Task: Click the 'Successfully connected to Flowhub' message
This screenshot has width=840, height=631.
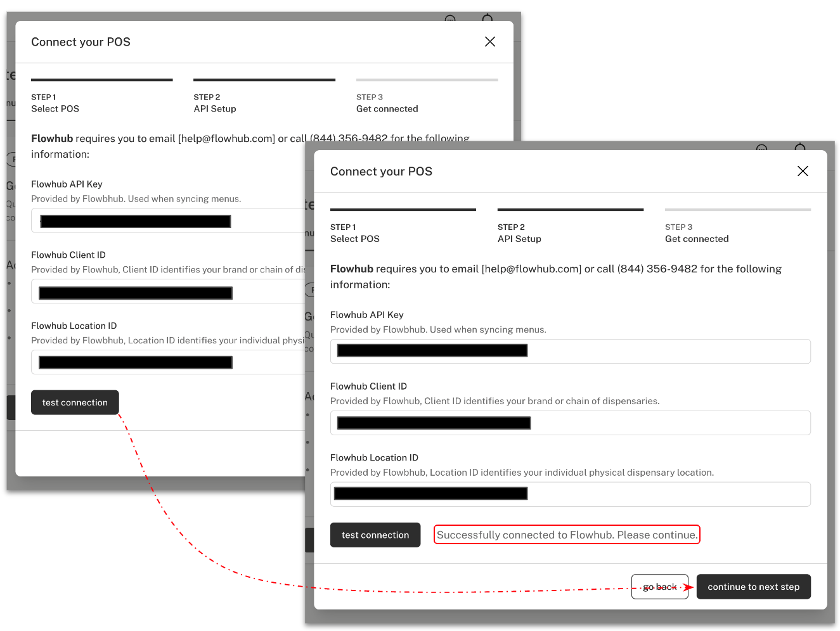Action: click(x=567, y=535)
